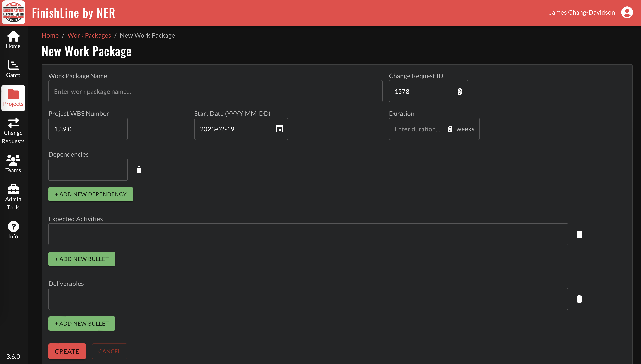Screen dimensions: 641x364
Task: Delete the first dependency entry
Action: coord(139,170)
